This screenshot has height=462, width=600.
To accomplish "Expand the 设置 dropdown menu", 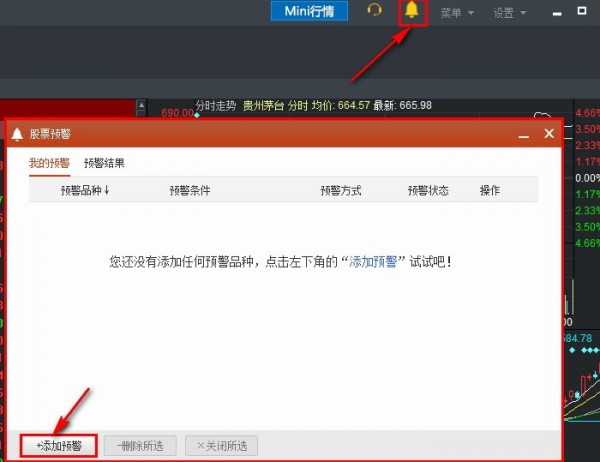I will click(x=509, y=13).
